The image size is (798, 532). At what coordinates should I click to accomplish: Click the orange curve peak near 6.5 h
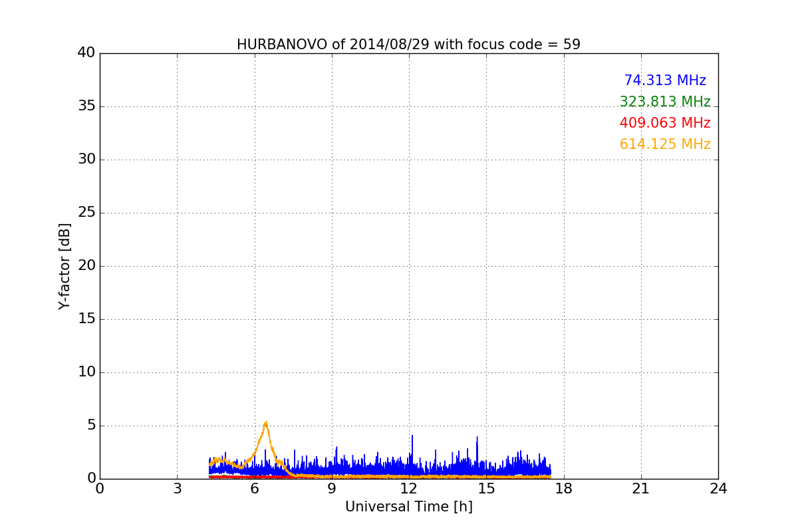tap(266, 423)
